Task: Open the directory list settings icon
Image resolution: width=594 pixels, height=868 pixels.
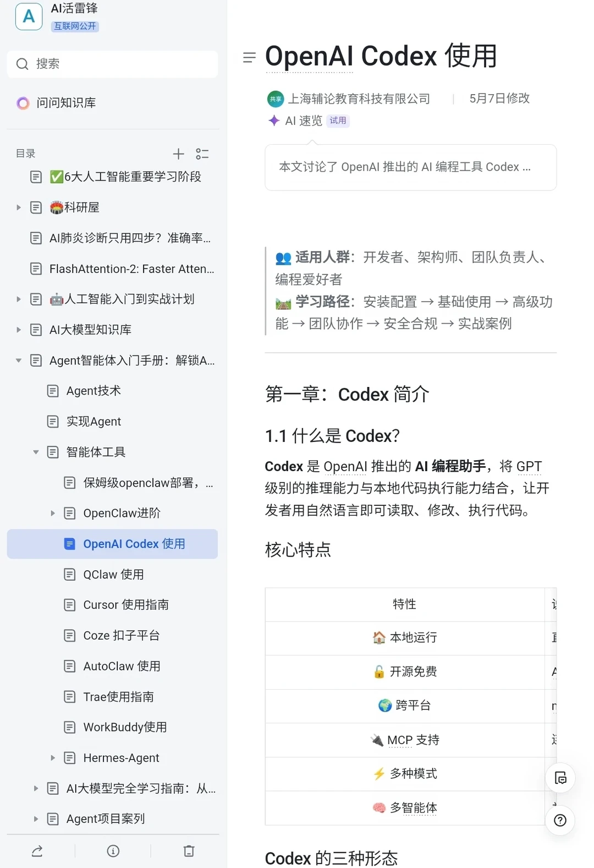Action: [202, 154]
